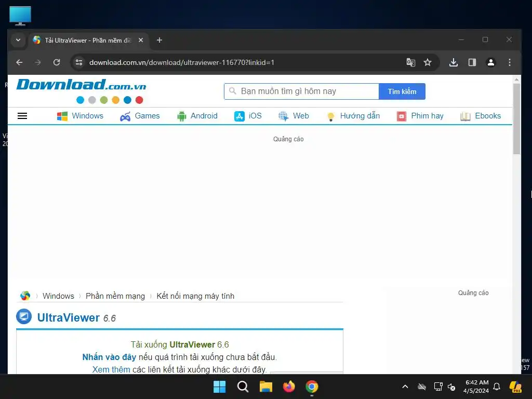Open the Web category menu
Viewport: 532px width, 399px height.
[294, 116]
